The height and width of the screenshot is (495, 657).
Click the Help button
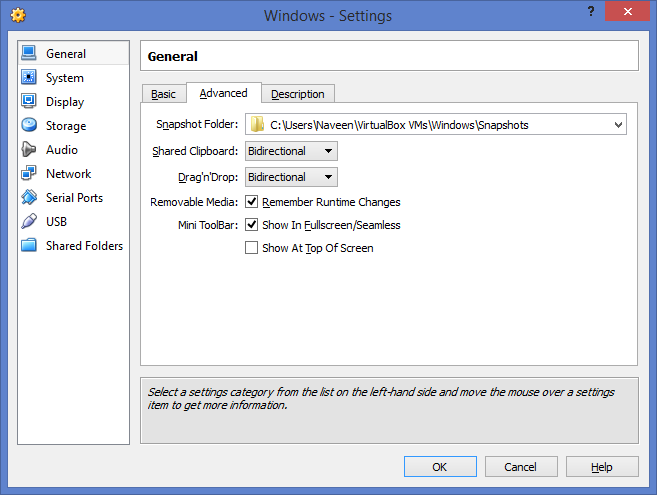pyautogui.click(x=602, y=466)
